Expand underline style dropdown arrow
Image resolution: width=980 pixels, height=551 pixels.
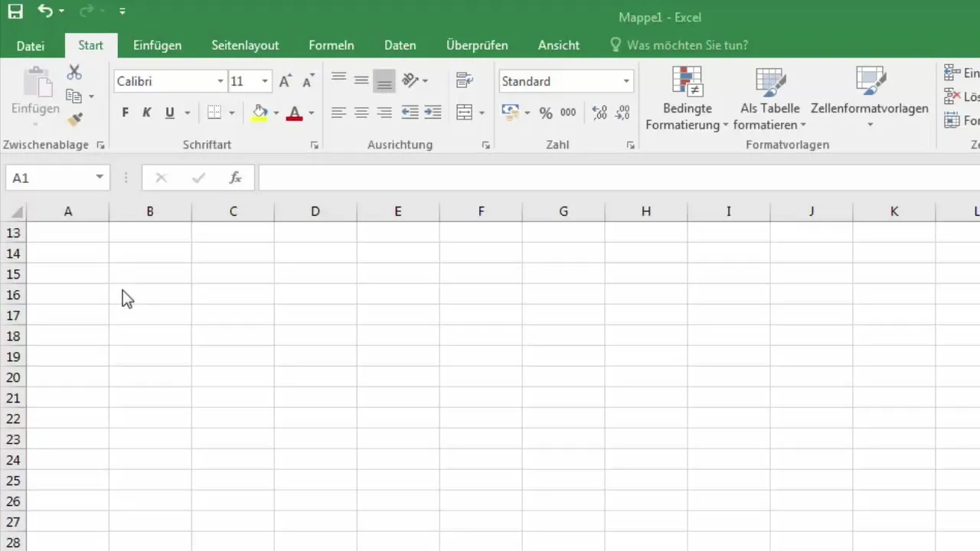187,113
